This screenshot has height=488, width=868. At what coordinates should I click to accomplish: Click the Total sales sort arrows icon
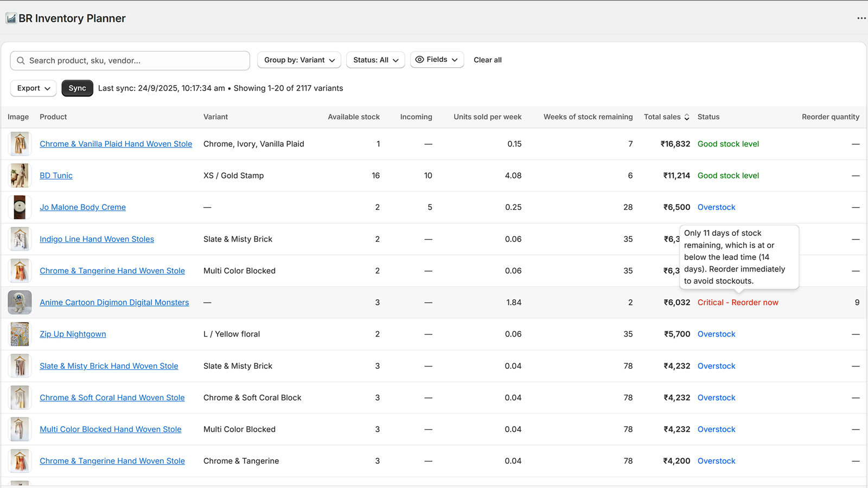click(x=687, y=117)
